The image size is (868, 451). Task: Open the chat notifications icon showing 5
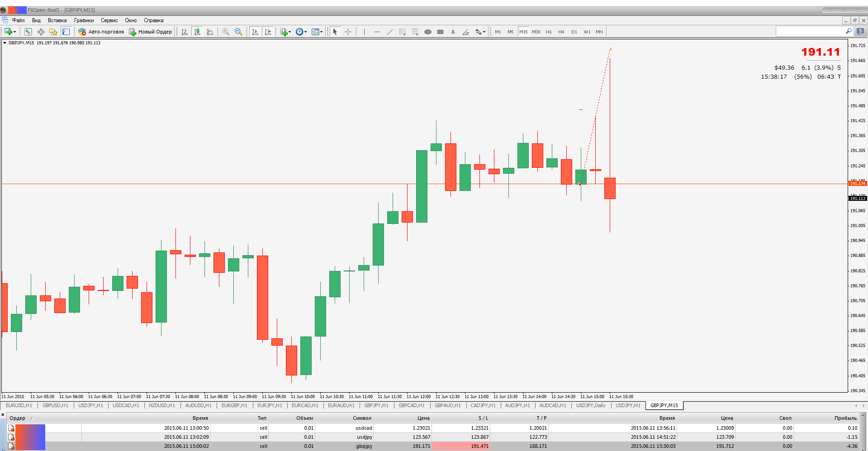point(860,31)
